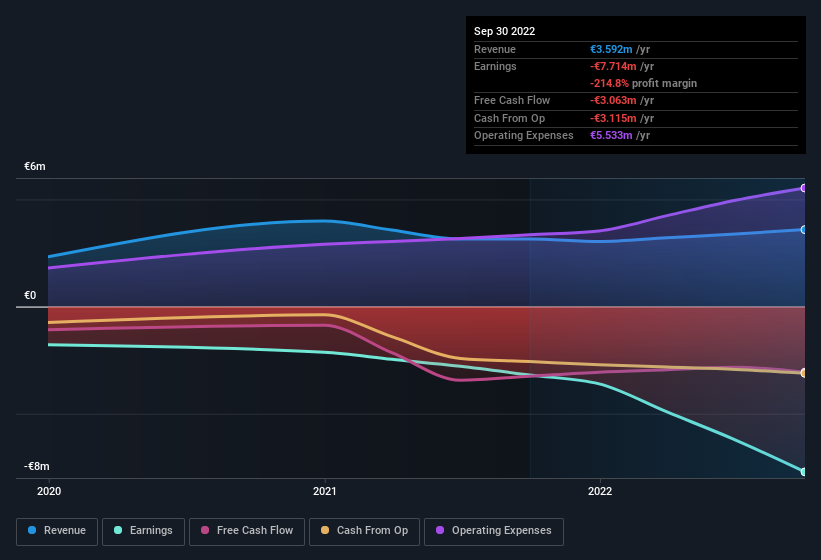Toggle the Cash From Op legend button
This screenshot has height=560, width=821.
364,531
